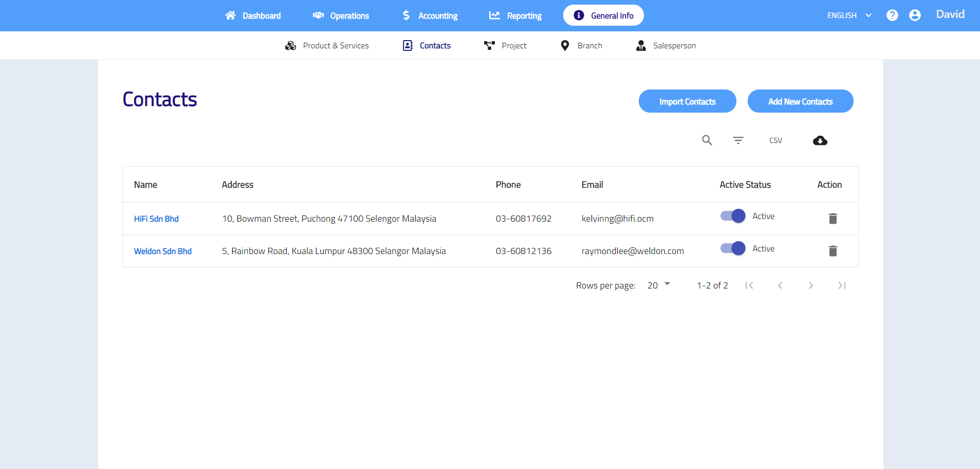Go to the next page arrow
Viewport: 980px width, 469px height.
810,285
